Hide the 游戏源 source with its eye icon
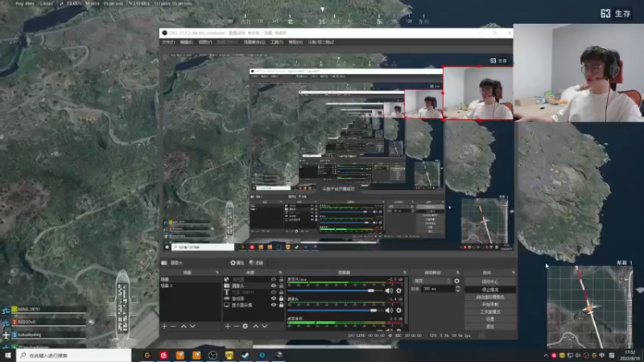 point(274,298)
